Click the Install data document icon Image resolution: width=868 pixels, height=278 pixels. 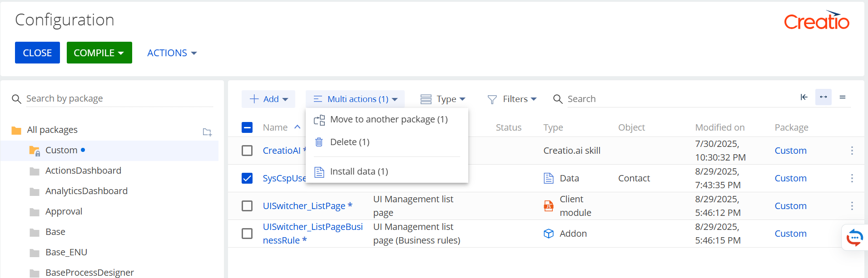pos(319,172)
